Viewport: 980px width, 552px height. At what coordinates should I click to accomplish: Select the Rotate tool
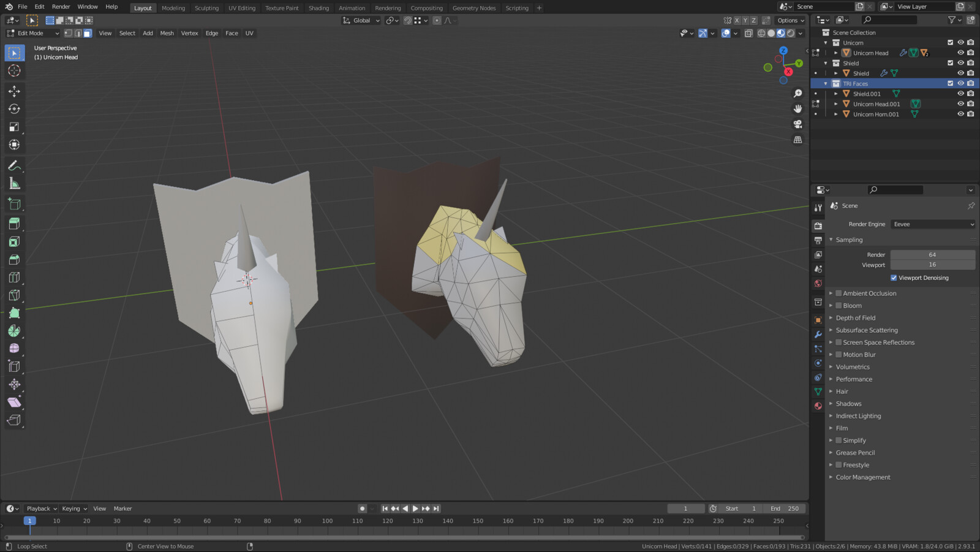(x=14, y=109)
